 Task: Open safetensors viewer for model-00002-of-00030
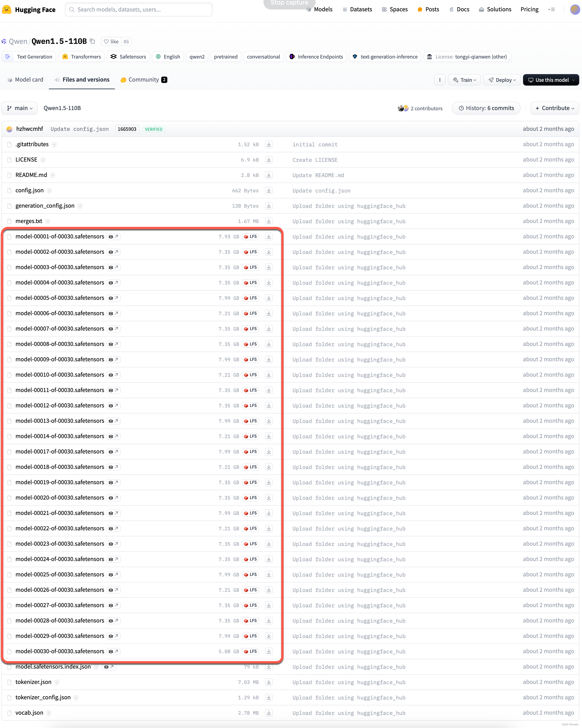click(114, 252)
